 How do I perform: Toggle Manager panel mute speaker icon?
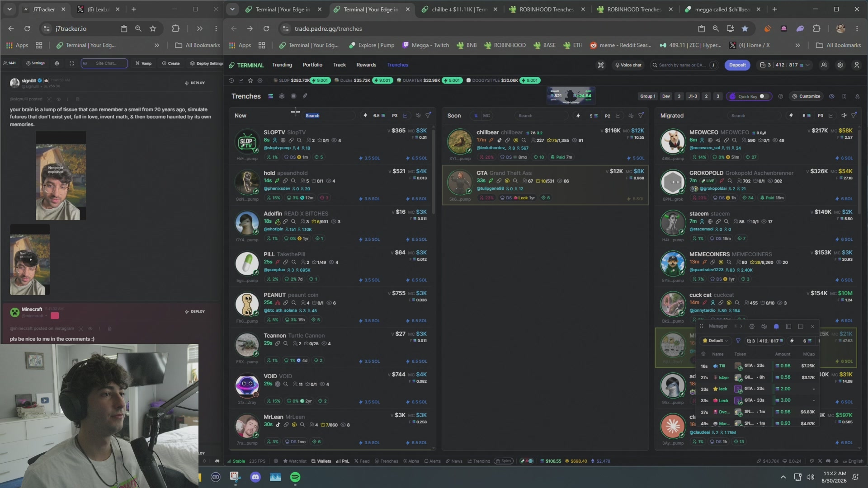coord(764,326)
